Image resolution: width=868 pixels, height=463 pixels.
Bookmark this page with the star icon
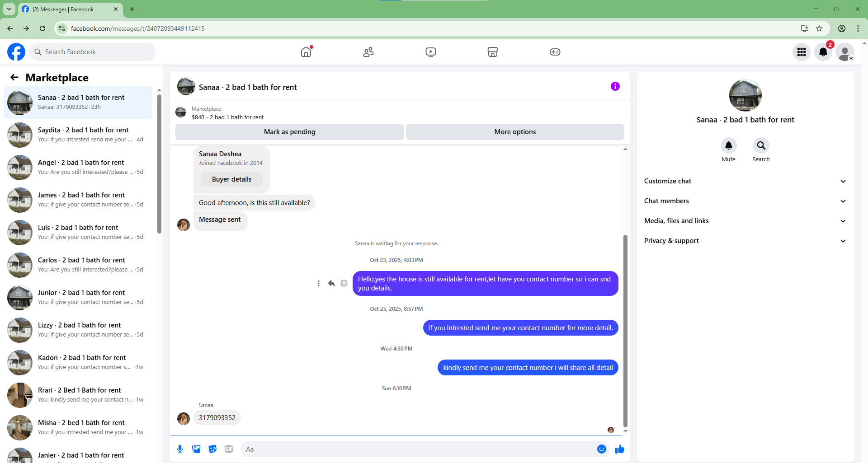tap(819, 28)
